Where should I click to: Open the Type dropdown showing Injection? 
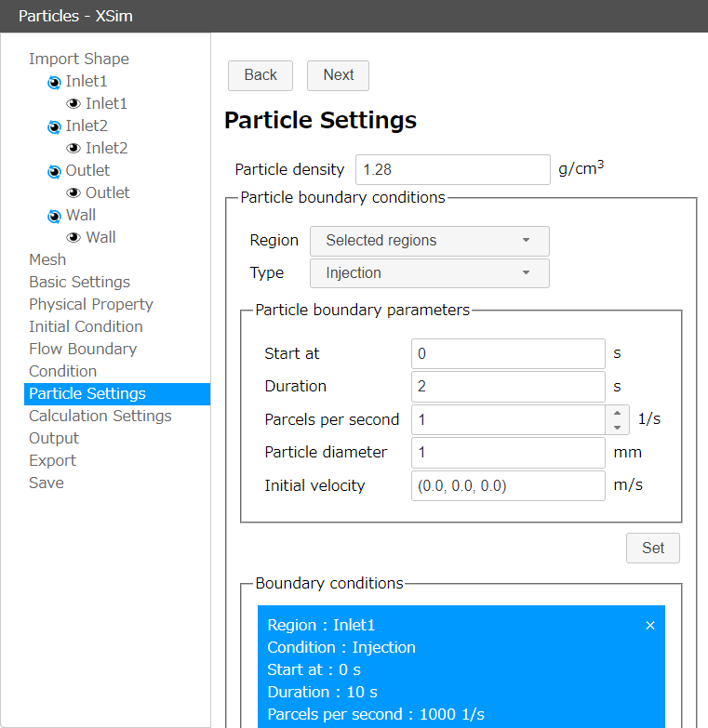tap(430, 273)
